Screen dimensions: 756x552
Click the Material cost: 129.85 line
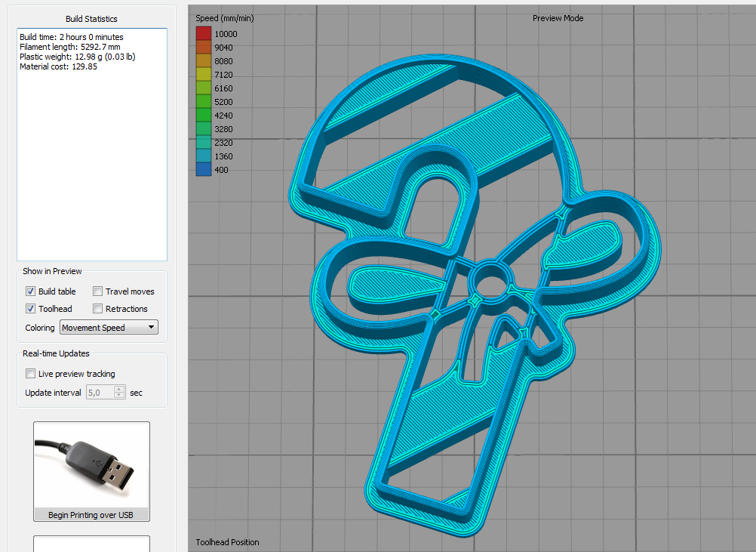click(58, 66)
